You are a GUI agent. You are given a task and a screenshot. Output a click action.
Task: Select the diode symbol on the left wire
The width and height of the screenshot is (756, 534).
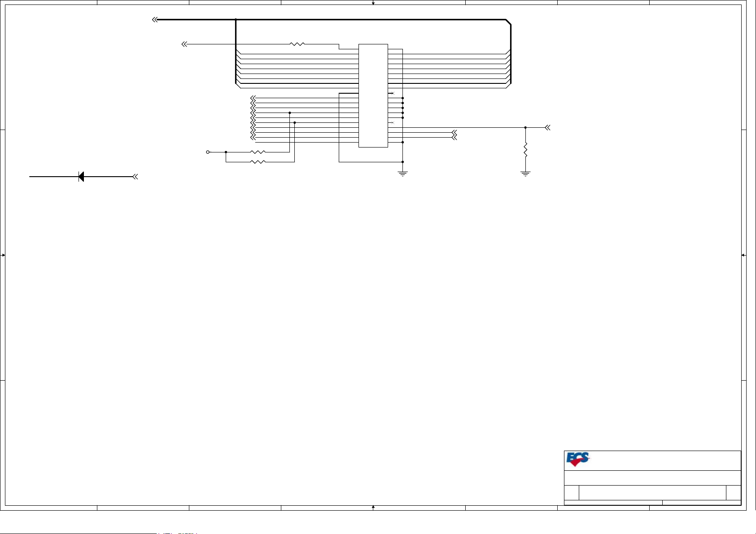click(x=81, y=177)
